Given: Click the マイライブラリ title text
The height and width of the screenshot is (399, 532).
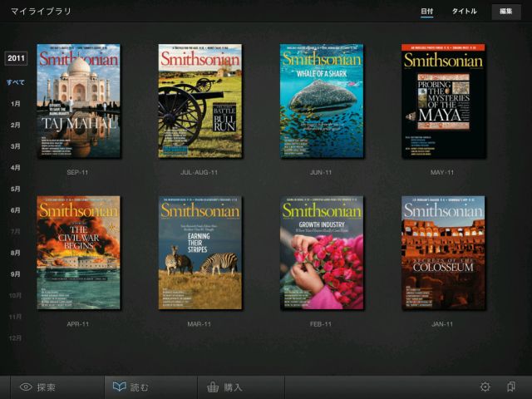Looking at the screenshot, I should 41,11.
